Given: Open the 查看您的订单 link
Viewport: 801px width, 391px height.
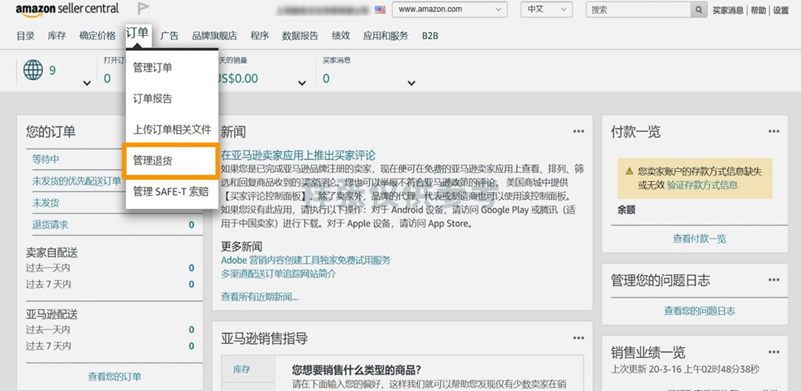Looking at the screenshot, I should pos(114,377).
